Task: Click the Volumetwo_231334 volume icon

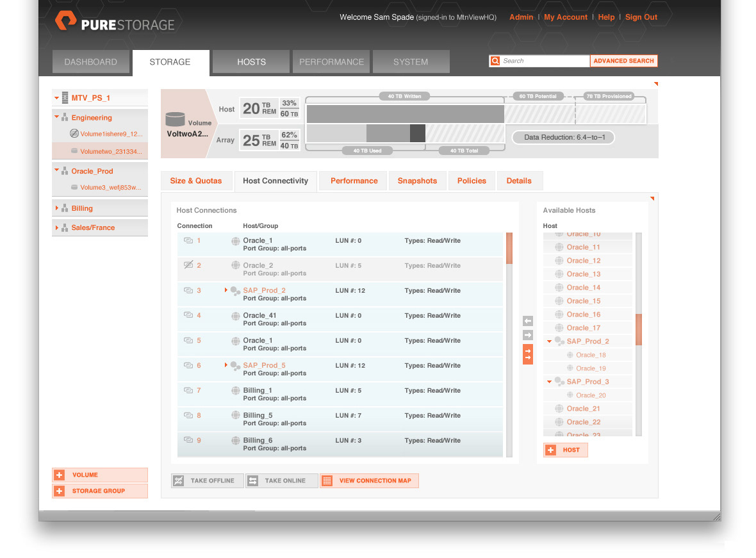Action: point(74,151)
